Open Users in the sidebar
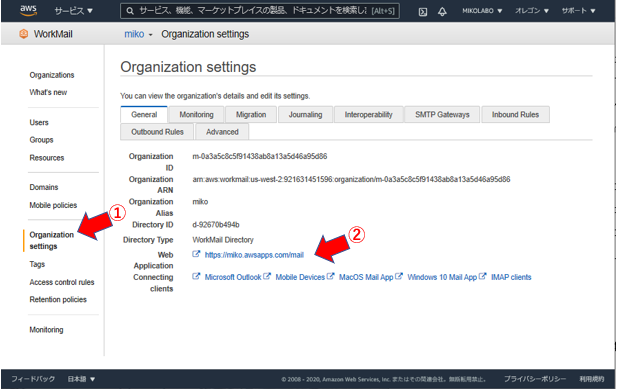Image resolution: width=618 pixels, height=389 pixels. click(39, 123)
